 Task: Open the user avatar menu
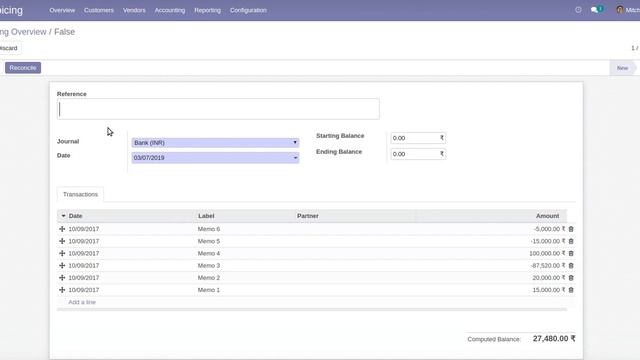coord(627,10)
